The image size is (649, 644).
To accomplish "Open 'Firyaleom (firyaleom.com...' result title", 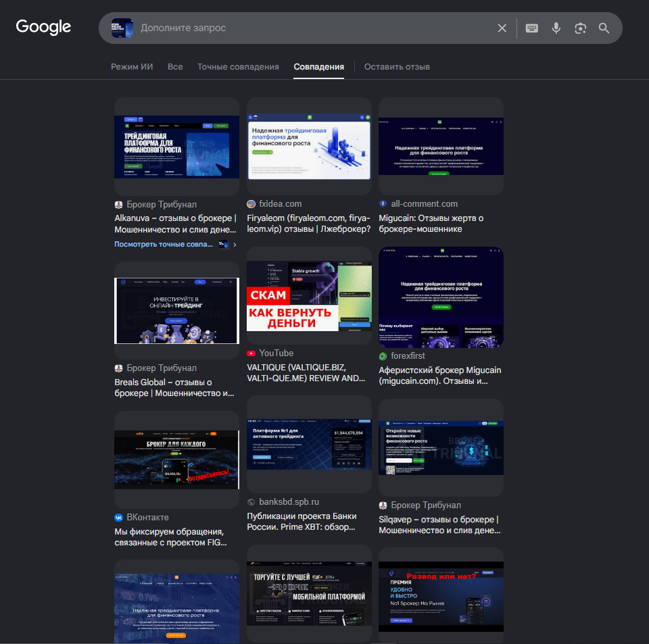I will (309, 224).
